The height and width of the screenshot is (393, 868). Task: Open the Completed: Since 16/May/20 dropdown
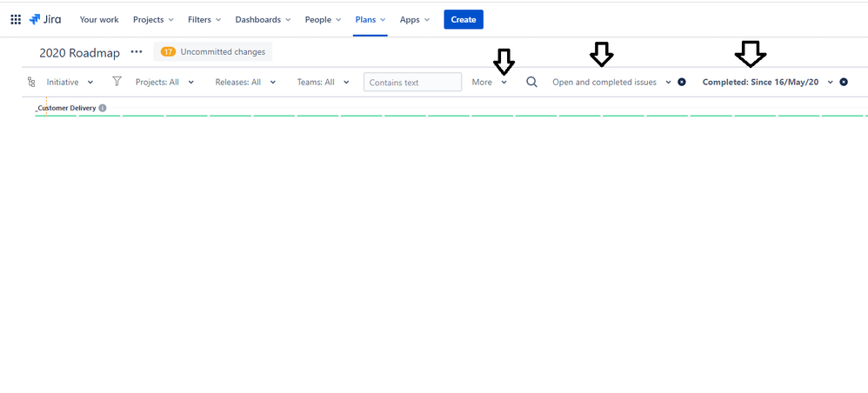(x=768, y=82)
